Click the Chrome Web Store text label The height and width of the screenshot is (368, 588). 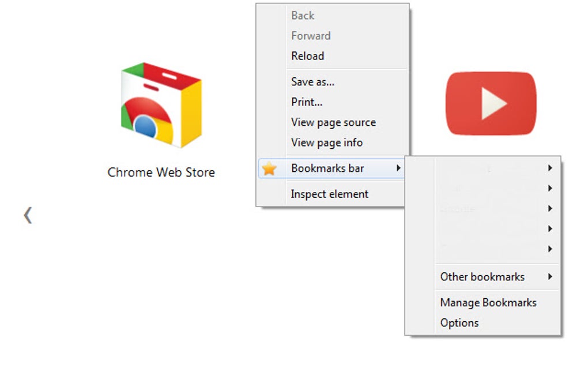(160, 172)
